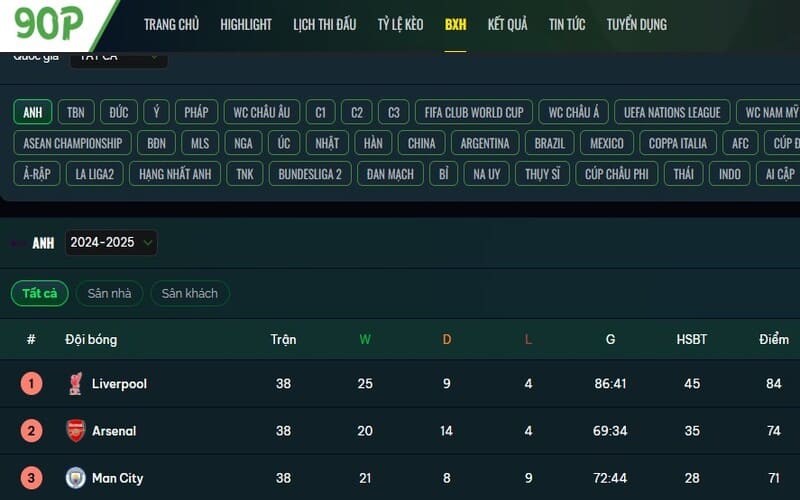Viewport: 800px width, 500px height.
Task: Select the MEXICO league tag
Action: click(x=607, y=143)
